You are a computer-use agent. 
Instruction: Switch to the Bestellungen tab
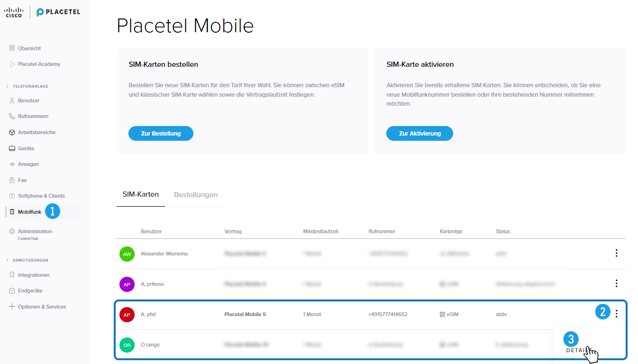click(196, 195)
